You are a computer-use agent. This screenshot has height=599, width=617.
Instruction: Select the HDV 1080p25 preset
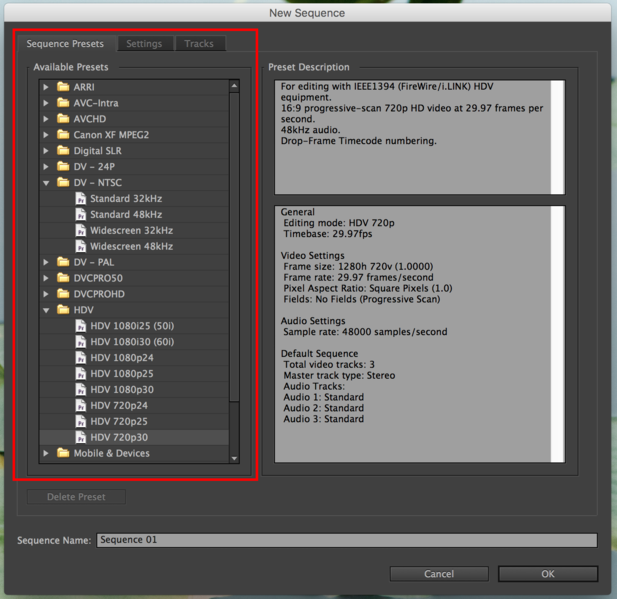pos(122,373)
